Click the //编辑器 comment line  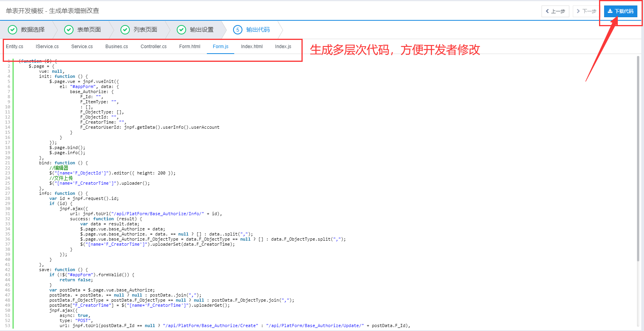(59, 168)
